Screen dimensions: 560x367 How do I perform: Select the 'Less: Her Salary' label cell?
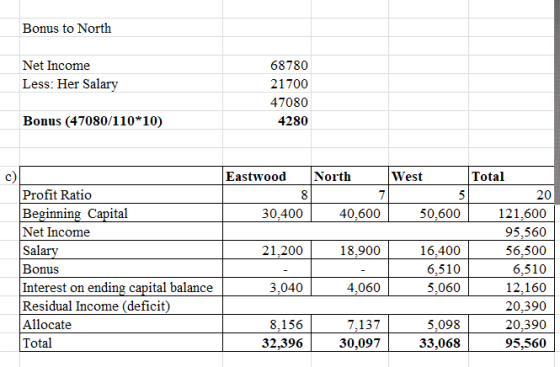[x=121, y=84]
